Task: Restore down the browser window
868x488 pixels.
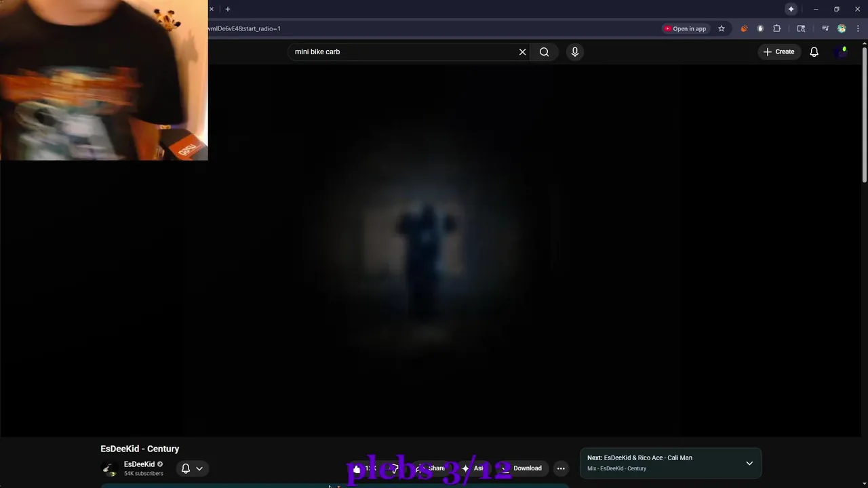Action: tap(837, 9)
